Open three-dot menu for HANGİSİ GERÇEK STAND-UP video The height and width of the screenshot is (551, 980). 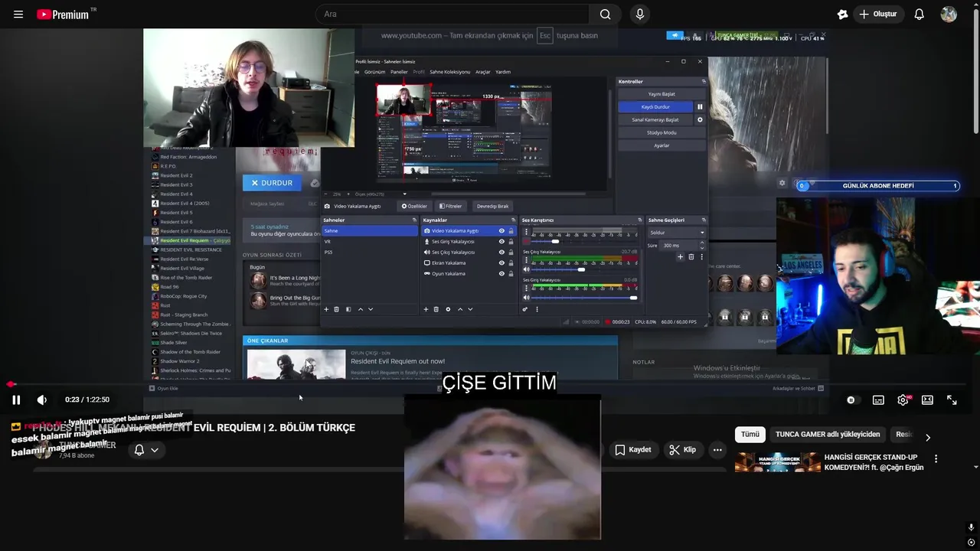(936, 458)
